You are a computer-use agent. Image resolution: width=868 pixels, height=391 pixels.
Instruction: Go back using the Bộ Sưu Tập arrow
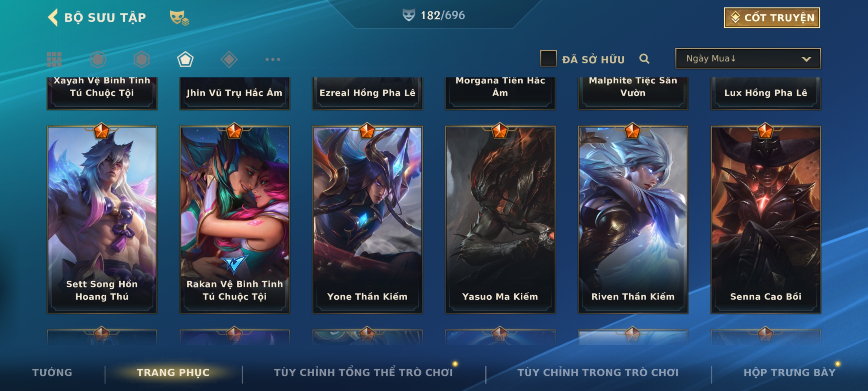pos(53,17)
